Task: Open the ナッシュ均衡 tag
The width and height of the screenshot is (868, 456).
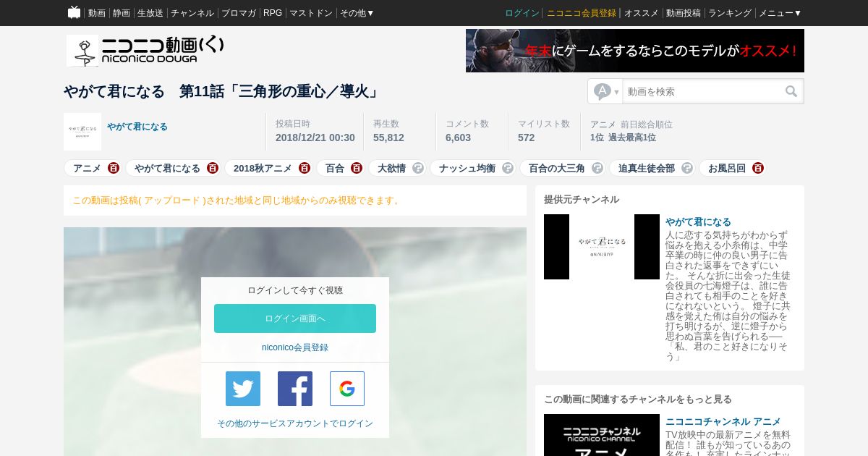Action: (x=467, y=168)
